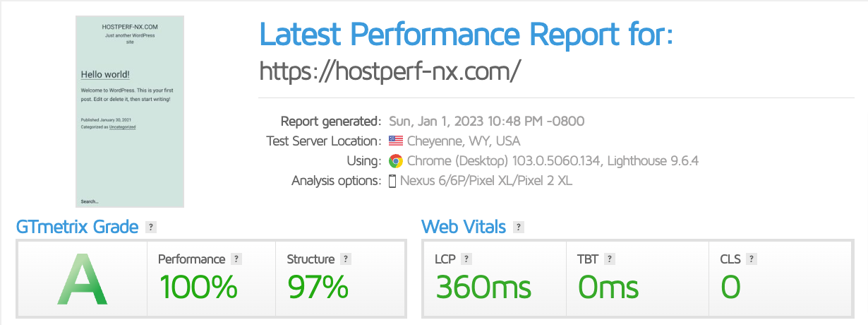This screenshot has width=868, height=325.
Task: Click the CLS help icon
Action: point(752,259)
